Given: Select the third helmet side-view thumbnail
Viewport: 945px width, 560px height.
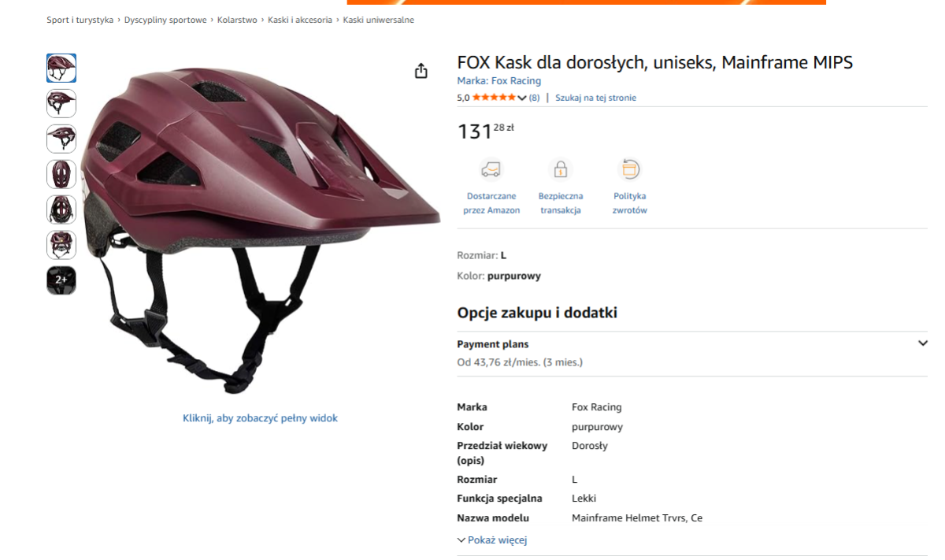Looking at the screenshot, I should click(x=61, y=139).
